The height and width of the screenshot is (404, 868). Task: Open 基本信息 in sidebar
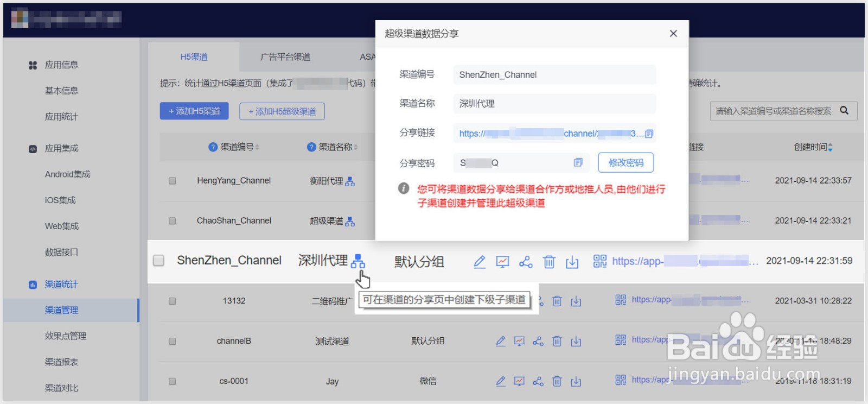point(61,91)
